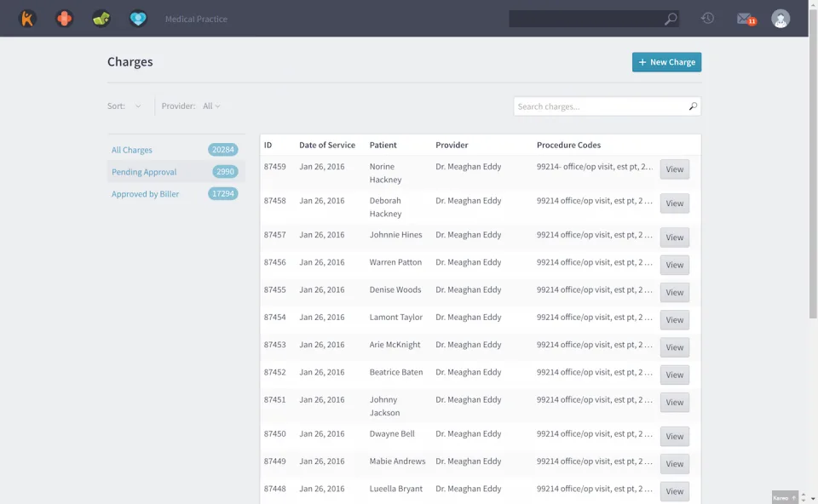Expand the Provider All dropdown
This screenshot has width=818, height=504.
click(x=211, y=106)
